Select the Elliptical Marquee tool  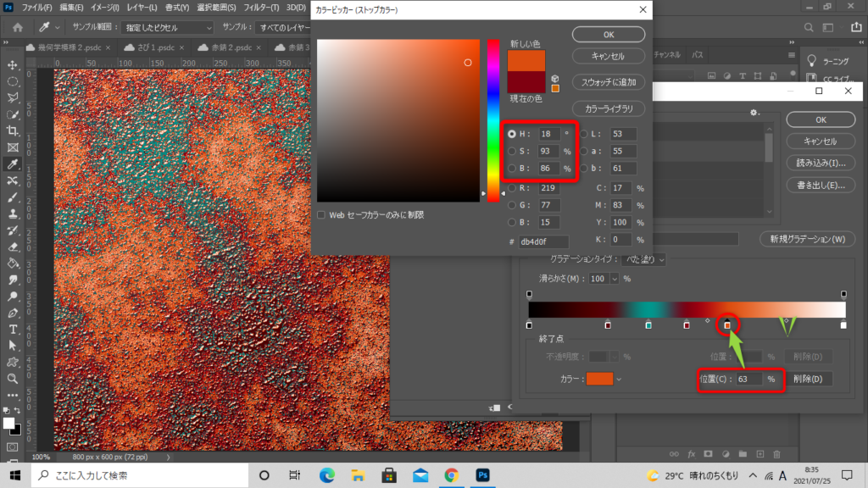pyautogui.click(x=12, y=81)
